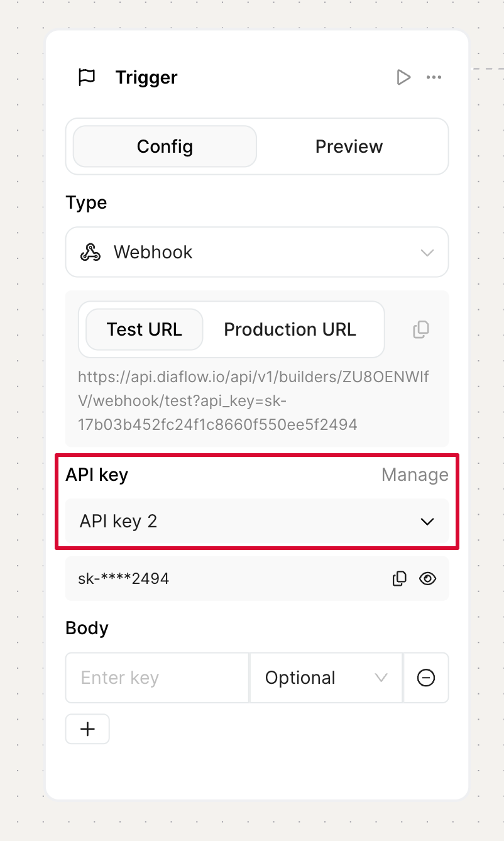This screenshot has width=504, height=841.
Task: Copy the webhook URL with copy icon
Action: [420, 329]
